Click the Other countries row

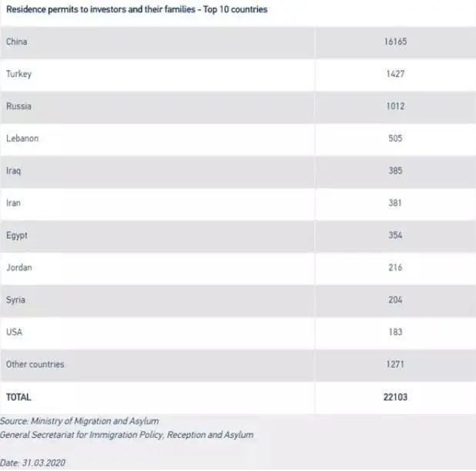tap(238, 365)
